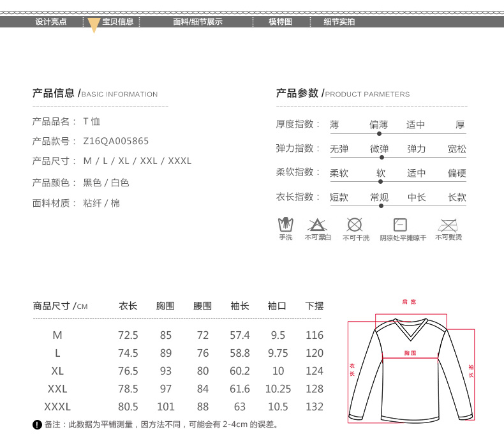The image size is (504, 441).
Task: Open the 设计亮点 tab
Action: click(x=51, y=22)
